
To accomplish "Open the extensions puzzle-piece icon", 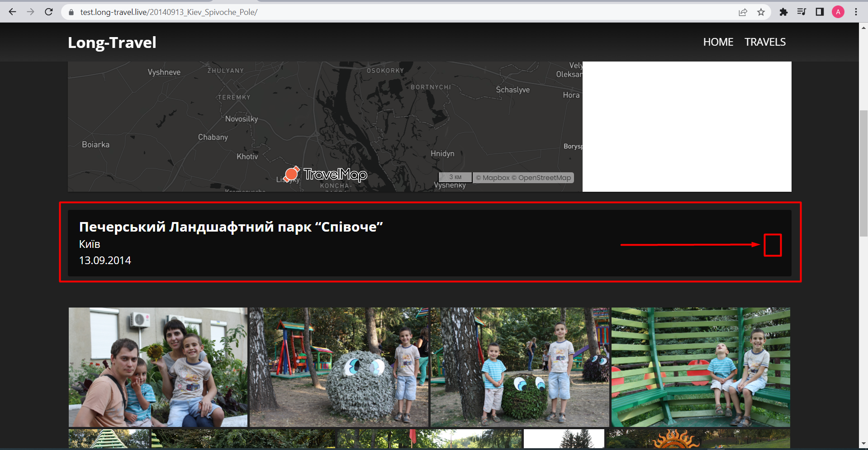I will [x=784, y=12].
